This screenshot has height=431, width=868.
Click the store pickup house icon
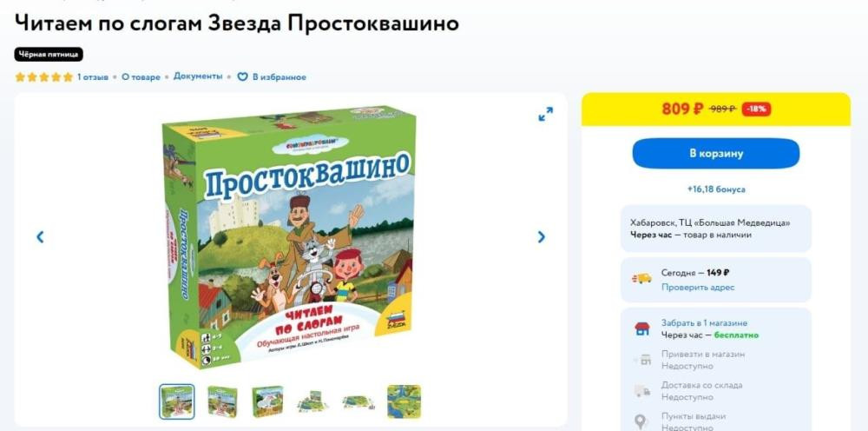[642, 328]
